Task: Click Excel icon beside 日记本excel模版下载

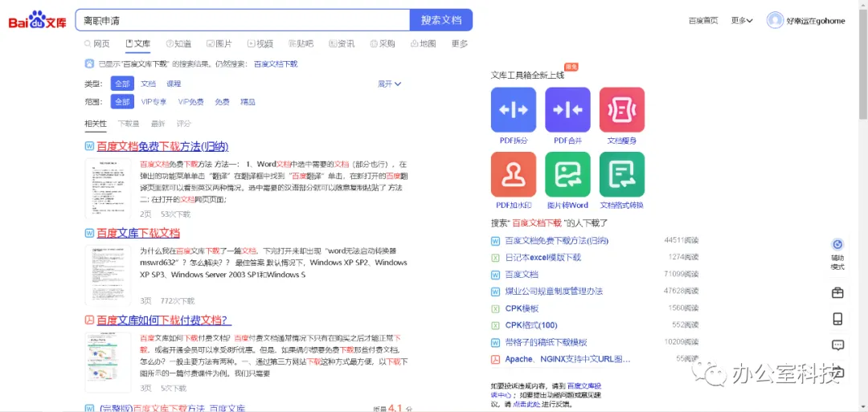Action: click(x=495, y=258)
